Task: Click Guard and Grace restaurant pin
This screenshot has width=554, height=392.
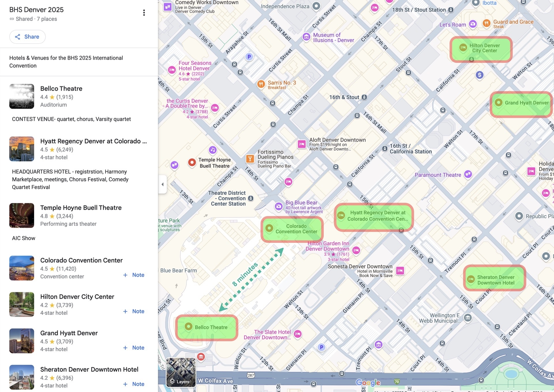Action: coord(486,23)
